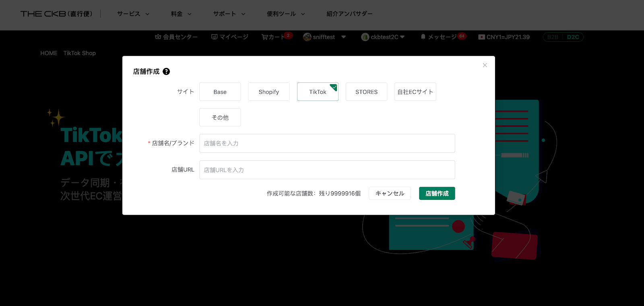
Task: Click the help question mark icon
Action: (x=166, y=72)
